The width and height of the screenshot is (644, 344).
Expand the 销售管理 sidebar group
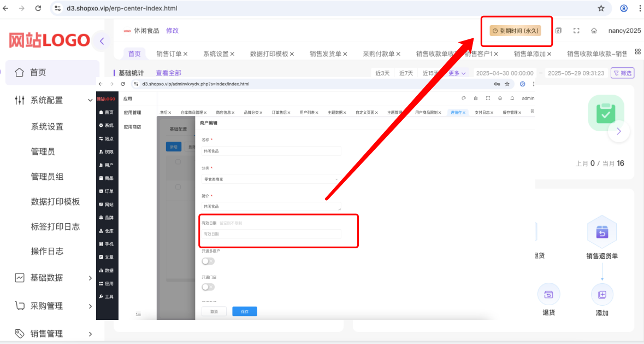pos(54,334)
